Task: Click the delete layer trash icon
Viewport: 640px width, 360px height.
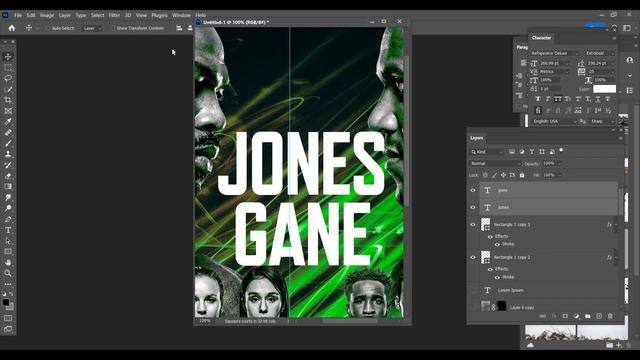Action: point(610,316)
